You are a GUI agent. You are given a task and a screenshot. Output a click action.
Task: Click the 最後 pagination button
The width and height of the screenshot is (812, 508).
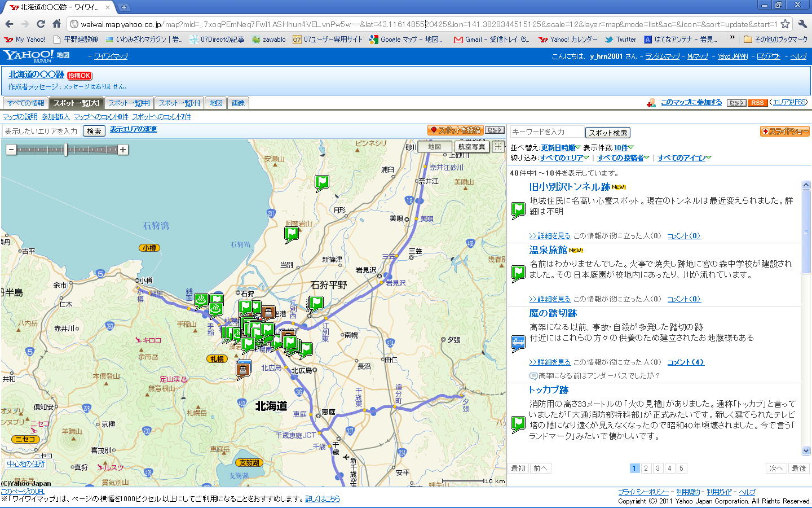(x=798, y=468)
